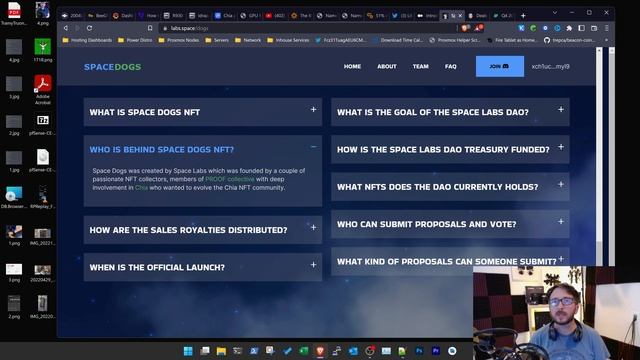The height and width of the screenshot is (360, 640).
Task: Open File Explorer from the taskbar
Action: click(221, 351)
